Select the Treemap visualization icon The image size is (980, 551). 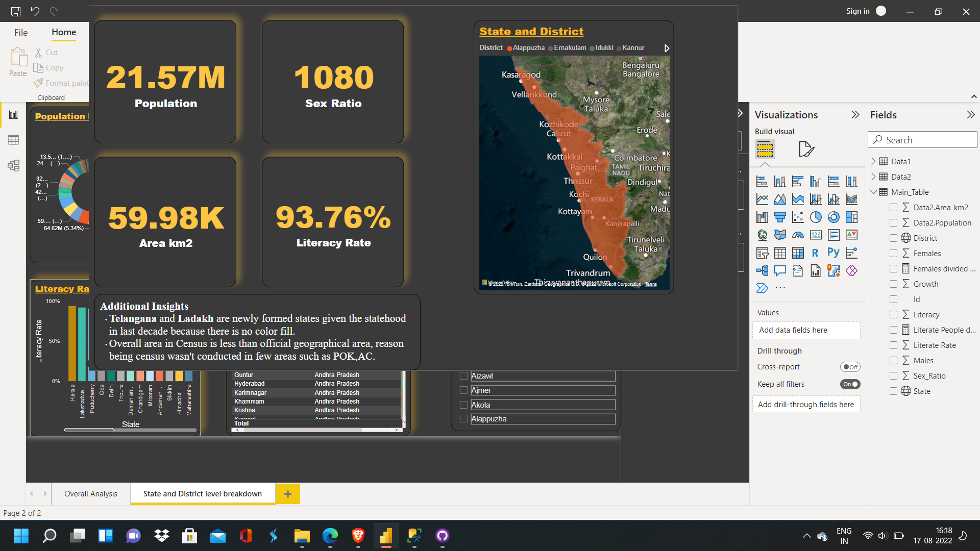(x=851, y=217)
